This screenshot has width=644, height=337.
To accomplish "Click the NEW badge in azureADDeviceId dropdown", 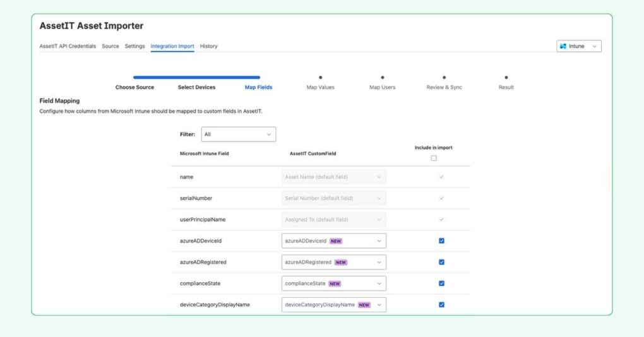I will (336, 241).
